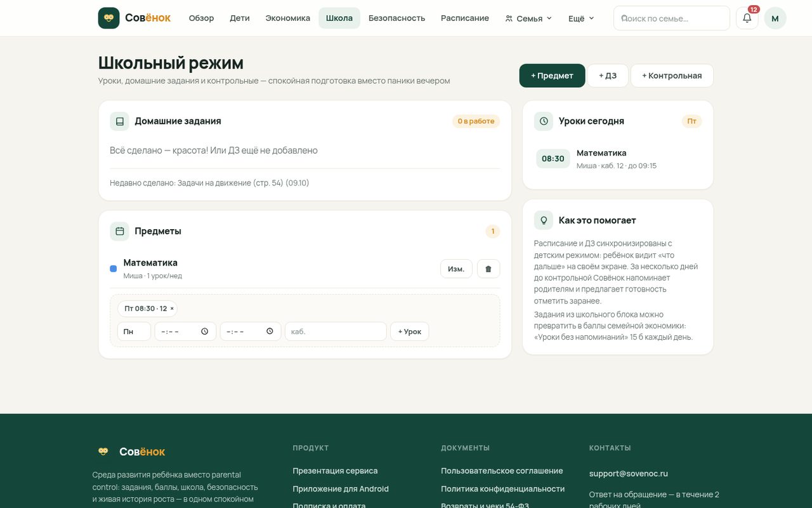Click the lightbulb icon beside Как это помогает
The image size is (812, 508).
pos(544,220)
